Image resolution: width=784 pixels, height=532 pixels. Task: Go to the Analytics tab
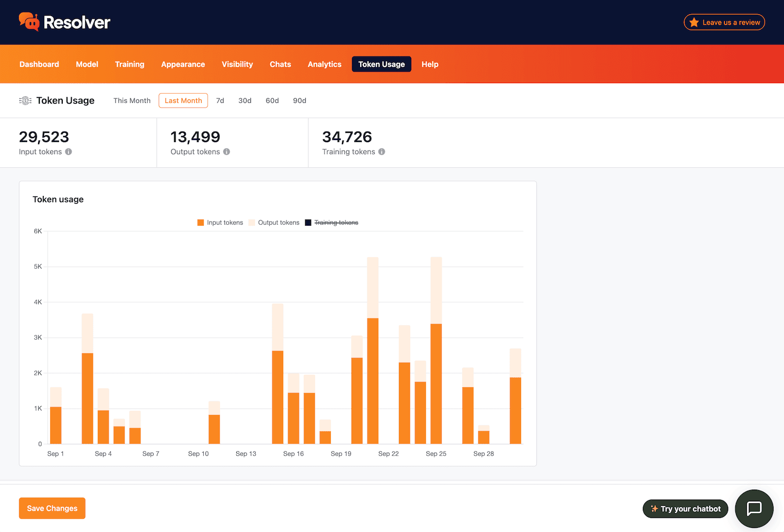[325, 64]
